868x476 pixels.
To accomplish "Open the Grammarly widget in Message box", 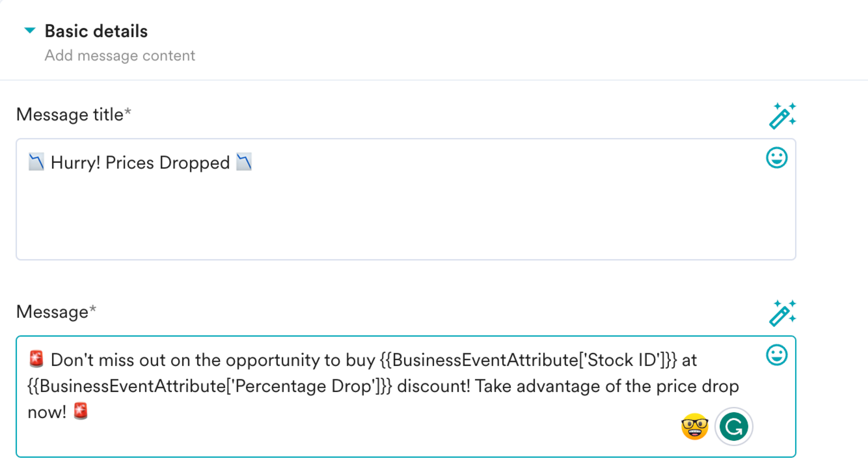I will pyautogui.click(x=734, y=427).
